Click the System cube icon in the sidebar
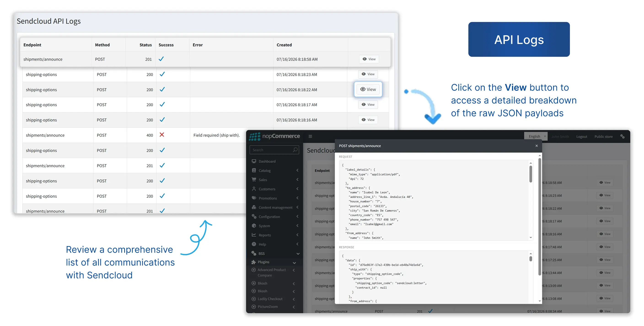This screenshot has height=326, width=644. click(254, 226)
